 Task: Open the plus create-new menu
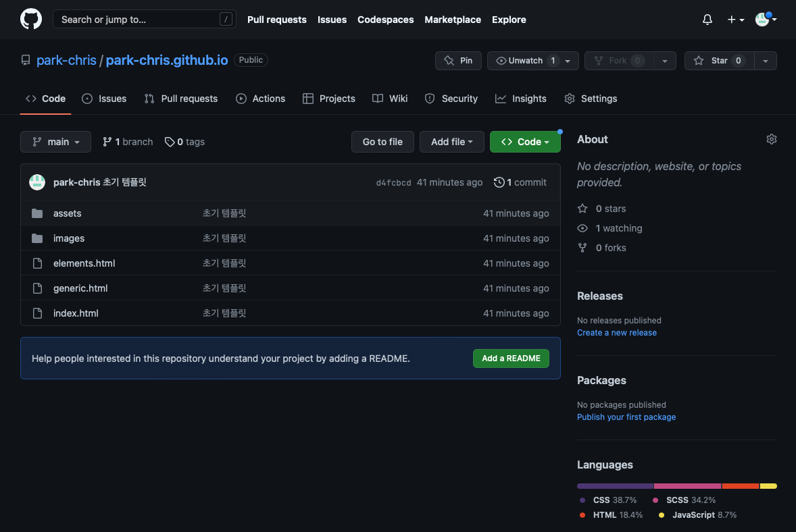pyautogui.click(x=735, y=20)
